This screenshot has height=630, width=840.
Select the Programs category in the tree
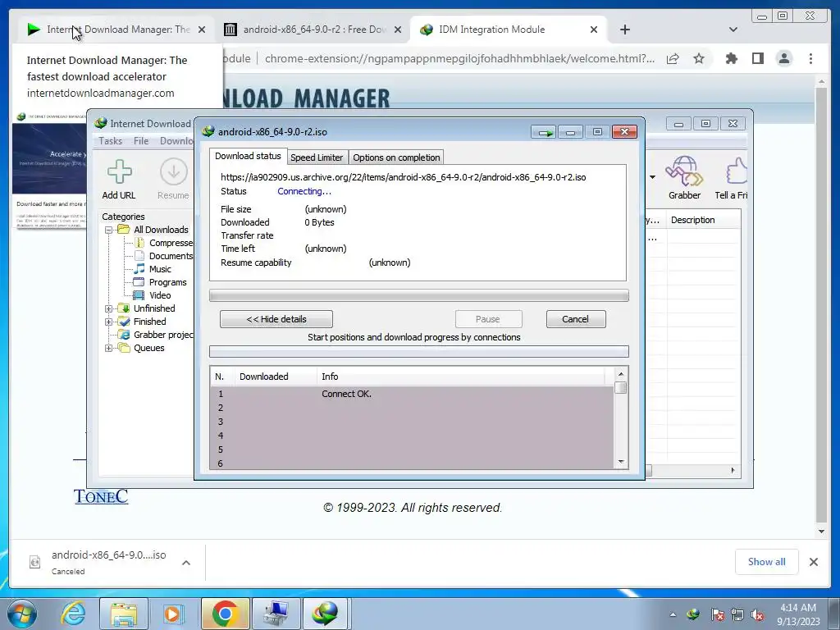(167, 282)
